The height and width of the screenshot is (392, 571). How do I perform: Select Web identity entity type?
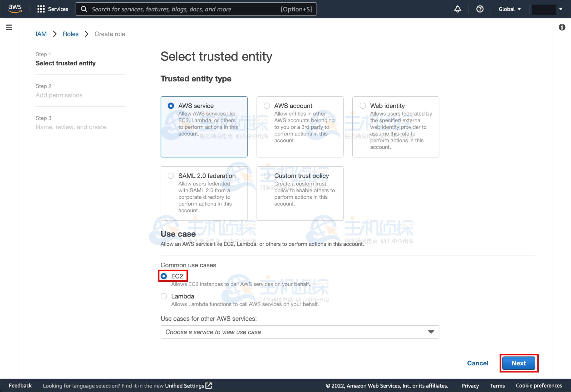[x=362, y=106]
